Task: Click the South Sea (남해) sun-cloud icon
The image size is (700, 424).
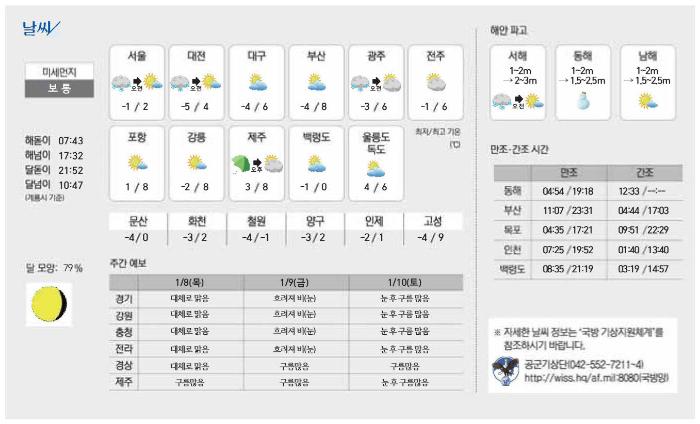Action: 645,100
